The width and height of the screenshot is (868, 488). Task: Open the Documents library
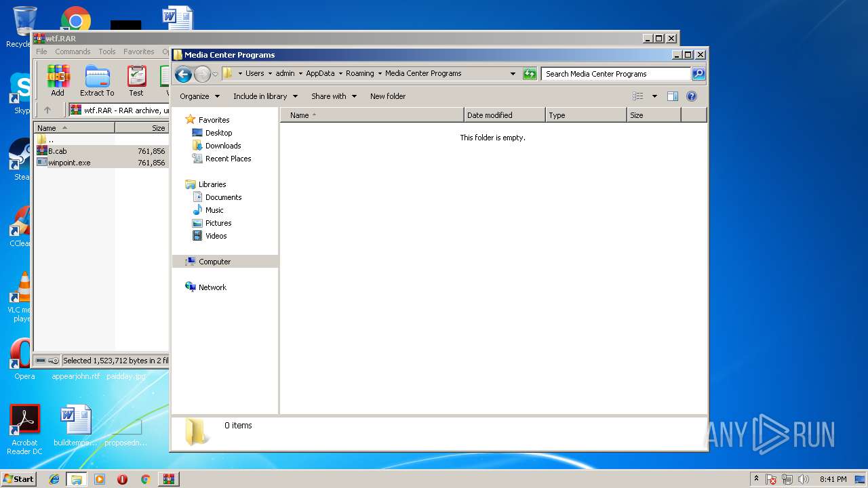(223, 197)
